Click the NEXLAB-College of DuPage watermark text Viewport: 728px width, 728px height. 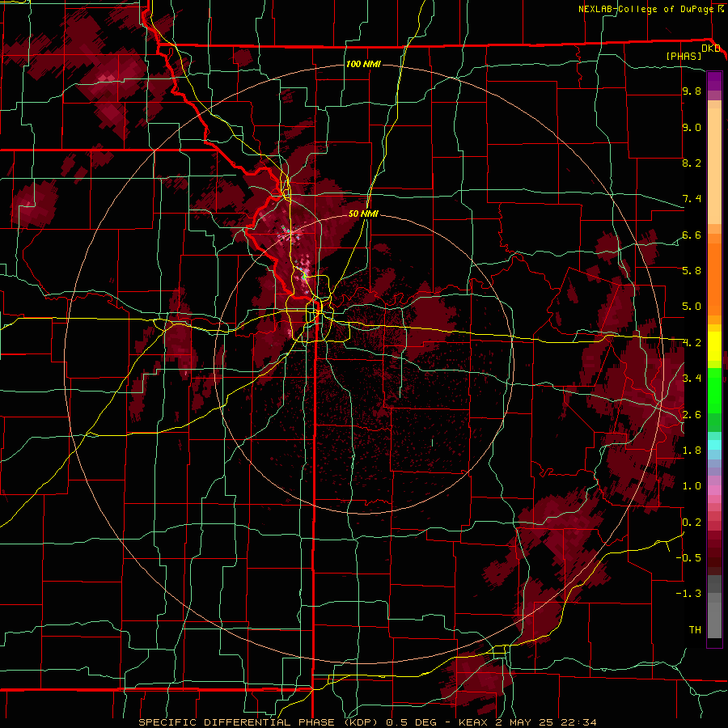pyautogui.click(x=648, y=9)
